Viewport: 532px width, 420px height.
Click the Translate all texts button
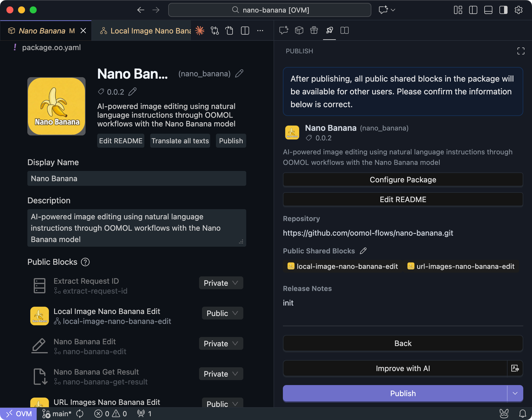click(180, 141)
